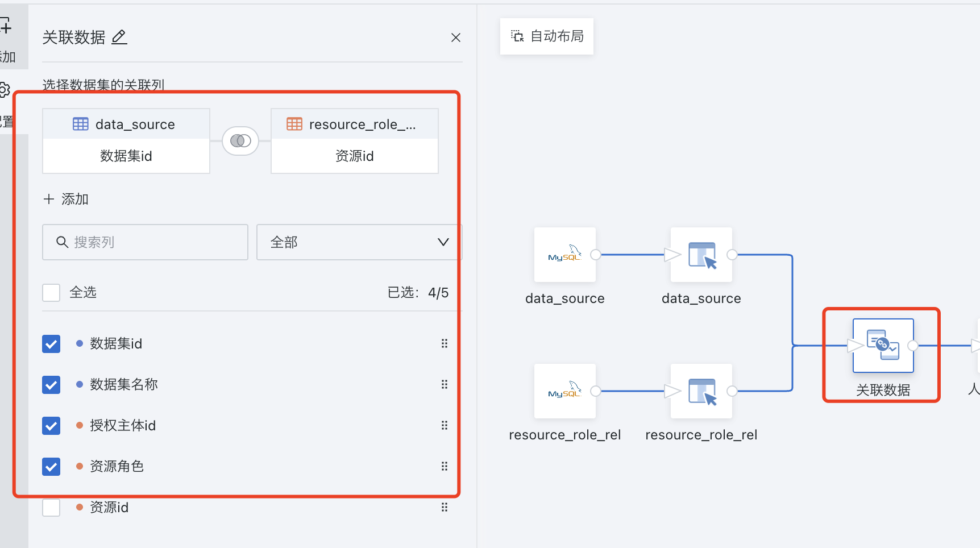Image resolution: width=980 pixels, height=548 pixels.
Task: Click the 自动布局 auto layout button
Action: [547, 36]
